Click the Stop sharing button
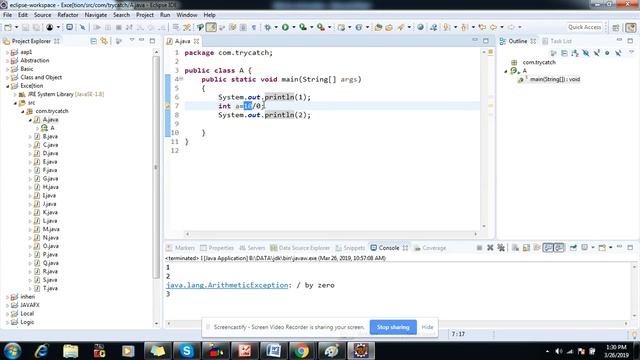 [393, 327]
